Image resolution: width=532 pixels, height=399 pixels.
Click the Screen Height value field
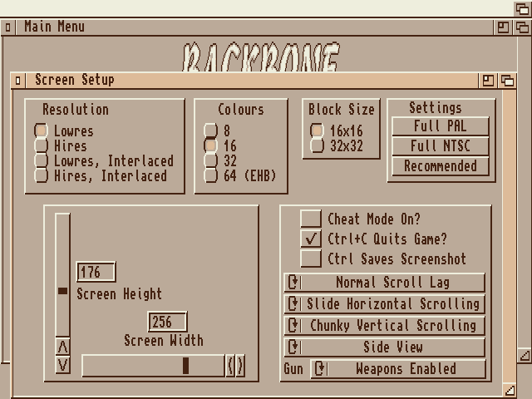[x=96, y=272]
